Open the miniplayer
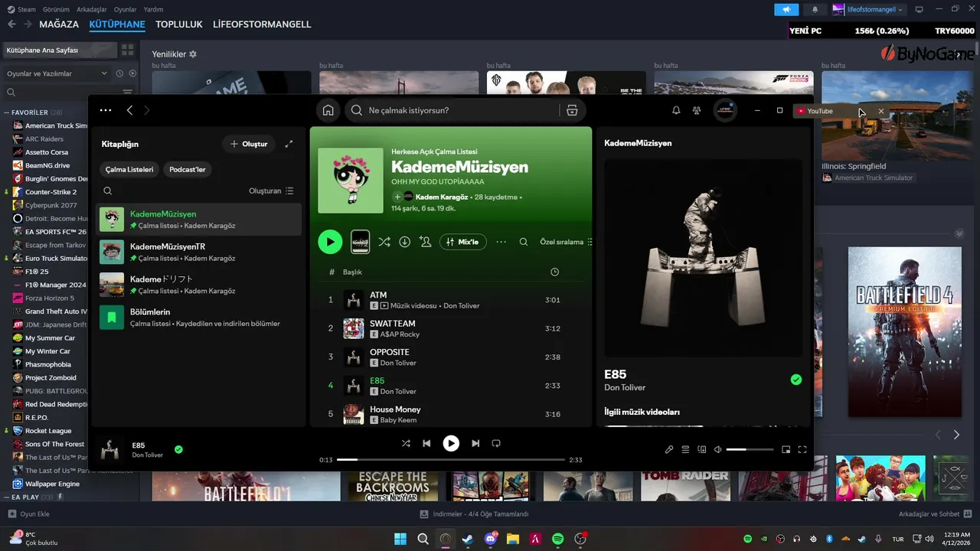Image resolution: width=980 pixels, height=551 pixels. [786, 449]
